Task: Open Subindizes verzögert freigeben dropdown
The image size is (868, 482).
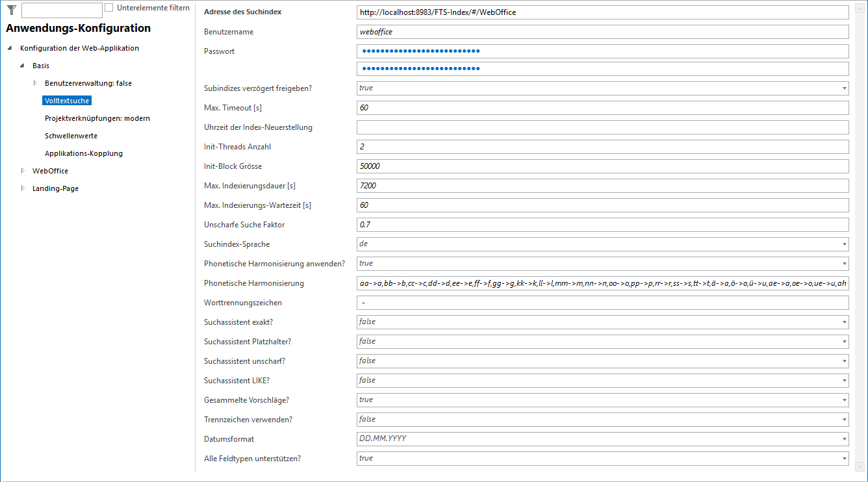Action: 844,88
